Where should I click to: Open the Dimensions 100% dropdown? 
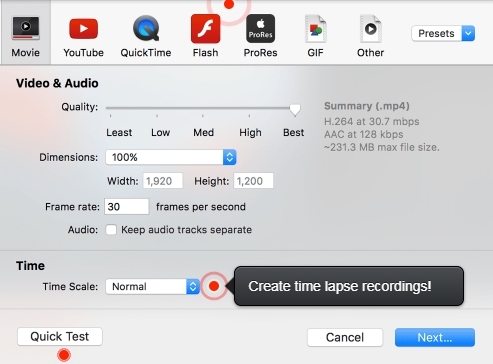(x=171, y=157)
